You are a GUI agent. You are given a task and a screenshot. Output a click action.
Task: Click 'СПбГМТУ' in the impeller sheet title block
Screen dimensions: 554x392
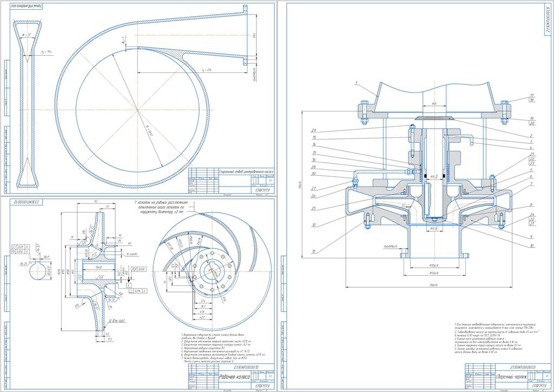pyautogui.click(x=261, y=387)
